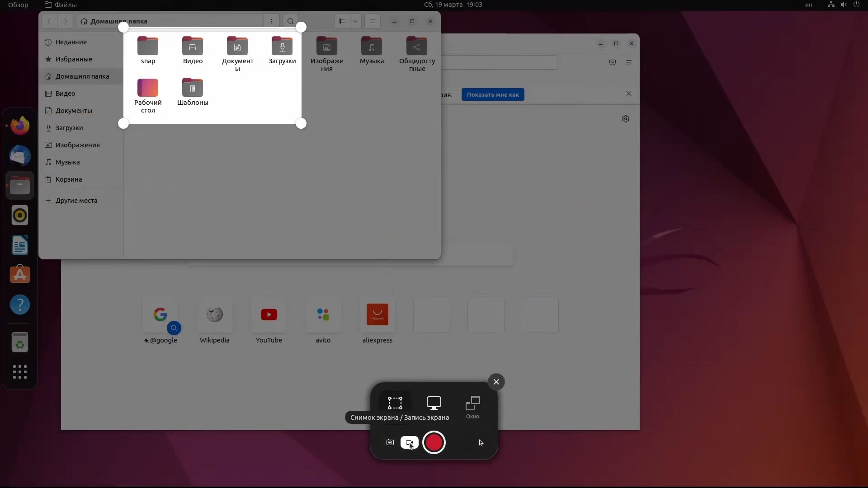Toggle list view in Files
This screenshot has width=868, height=488.
[342, 21]
